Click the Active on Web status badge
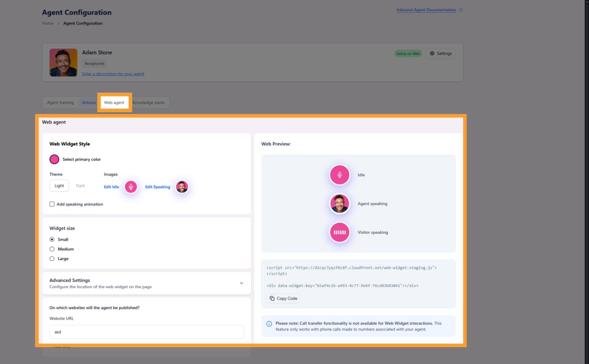 tap(408, 54)
